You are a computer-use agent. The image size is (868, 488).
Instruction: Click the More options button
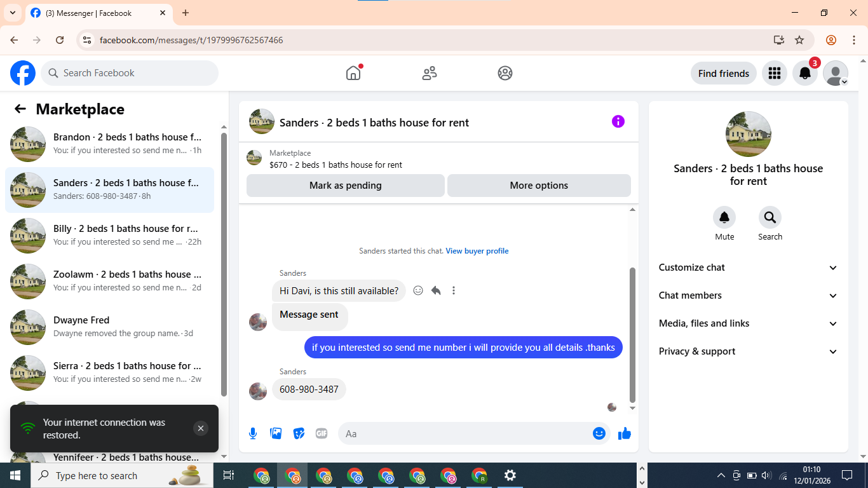(x=539, y=186)
